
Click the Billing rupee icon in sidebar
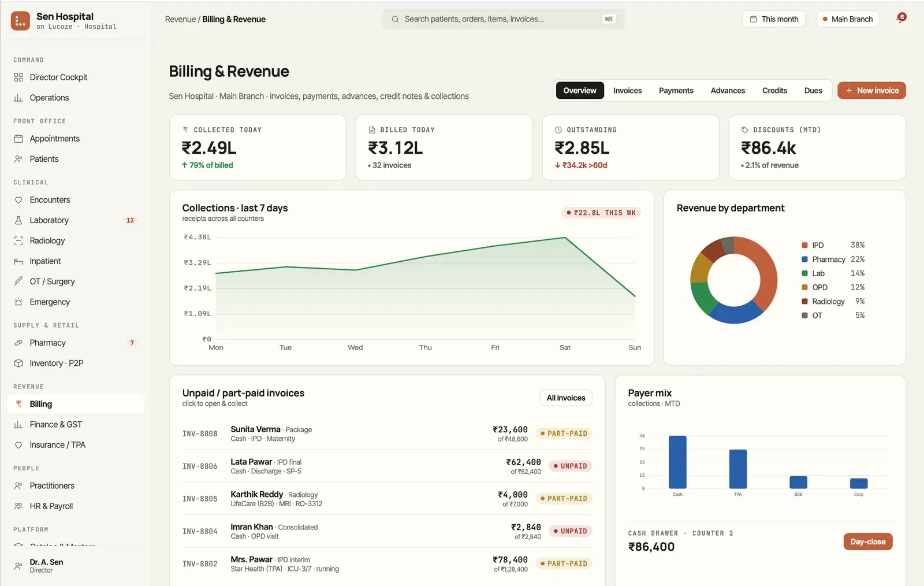coord(18,404)
